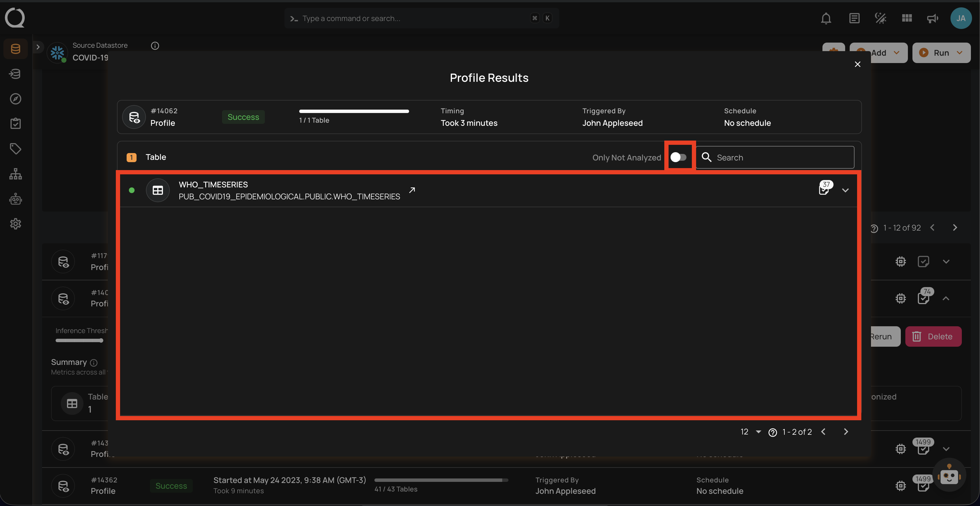Open the Explore compass icon in sidebar
The image size is (980, 506).
pyautogui.click(x=15, y=99)
